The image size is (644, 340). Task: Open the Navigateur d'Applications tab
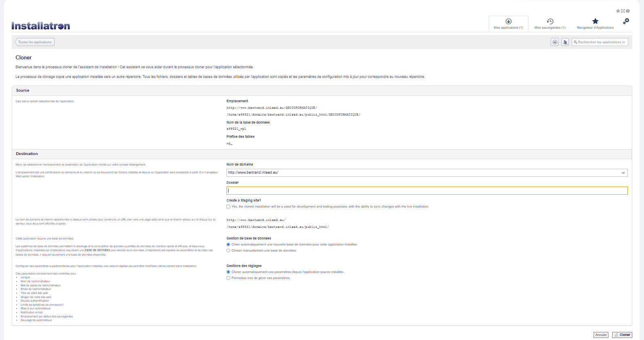point(595,24)
